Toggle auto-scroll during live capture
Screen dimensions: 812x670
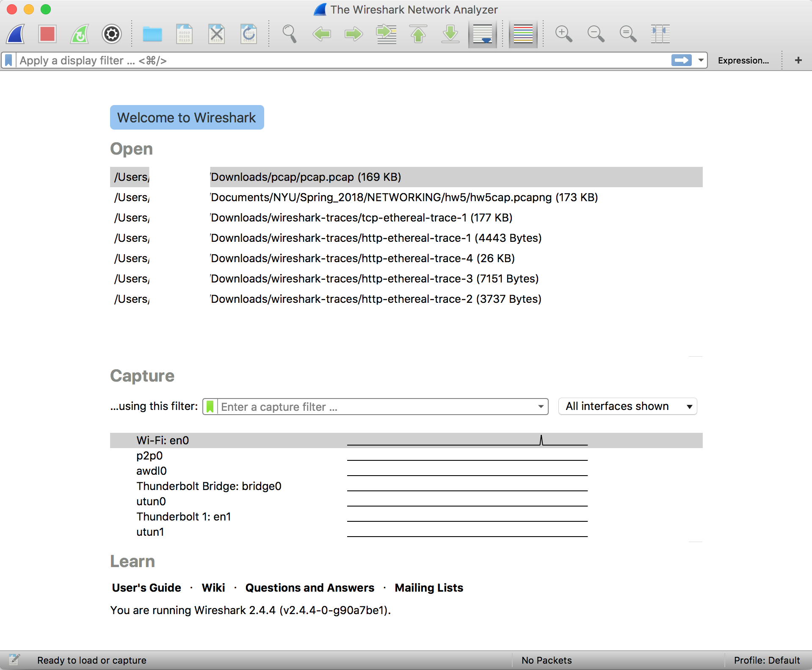click(483, 34)
